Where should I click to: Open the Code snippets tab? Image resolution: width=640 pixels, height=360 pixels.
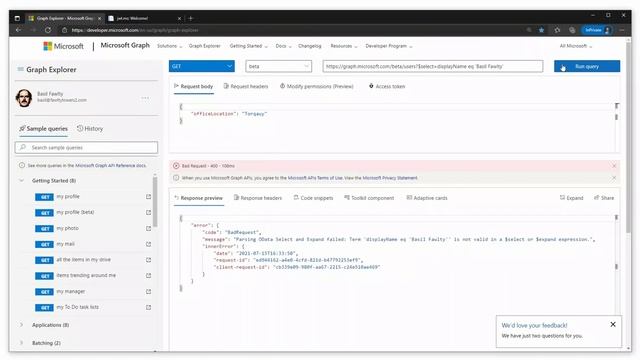point(313,198)
